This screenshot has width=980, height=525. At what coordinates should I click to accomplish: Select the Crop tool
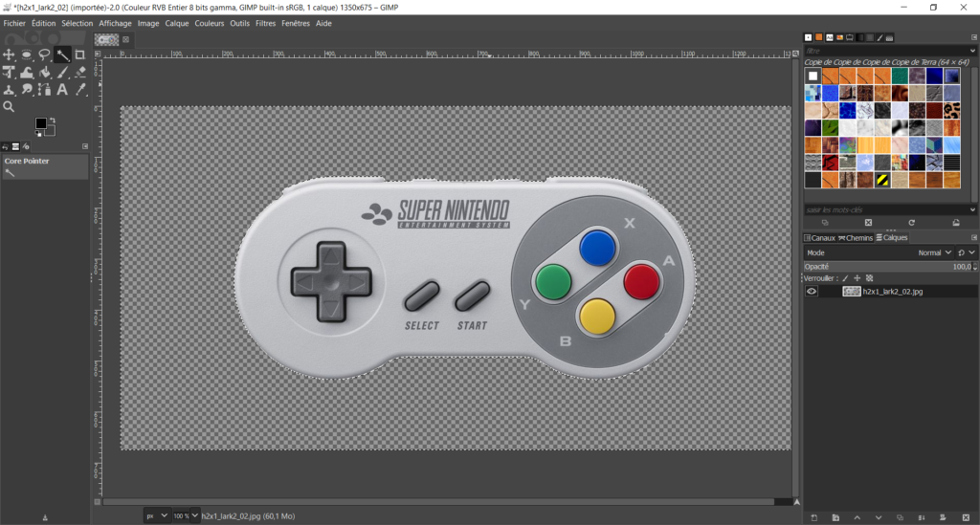80,55
